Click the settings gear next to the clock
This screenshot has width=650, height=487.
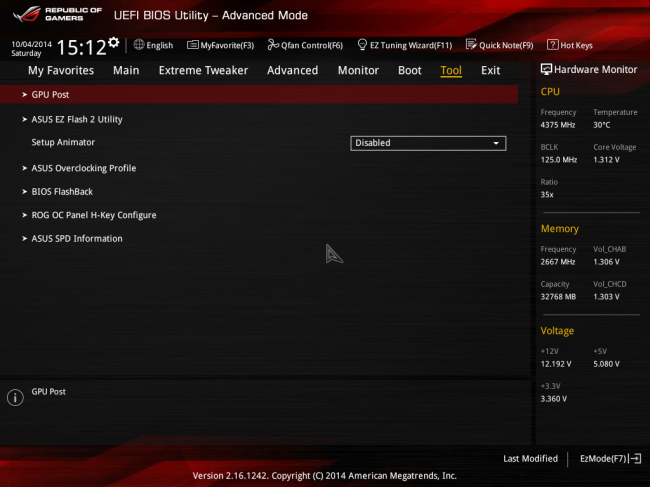[x=114, y=42]
